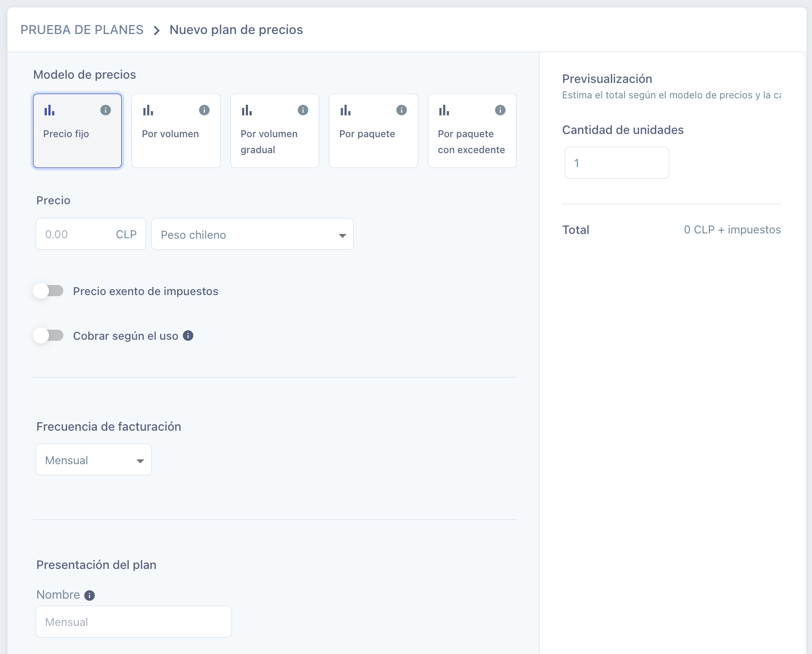Click the Previsualización heading
812x654 pixels.
607,79
